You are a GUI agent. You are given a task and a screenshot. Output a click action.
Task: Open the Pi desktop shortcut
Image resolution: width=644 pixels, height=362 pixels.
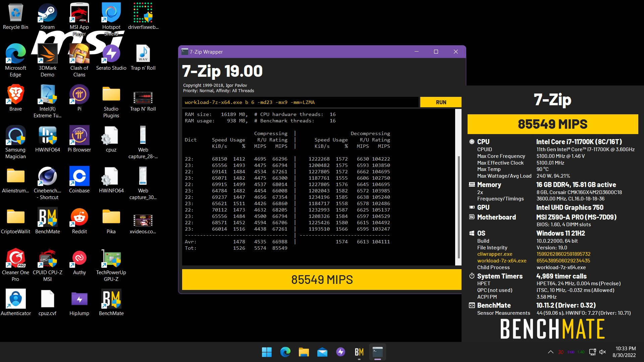[79, 98]
